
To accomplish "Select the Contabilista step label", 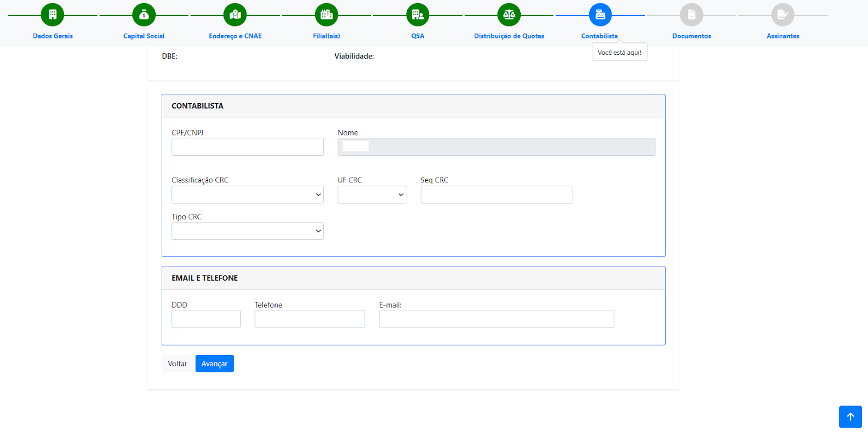I will 599,36.
